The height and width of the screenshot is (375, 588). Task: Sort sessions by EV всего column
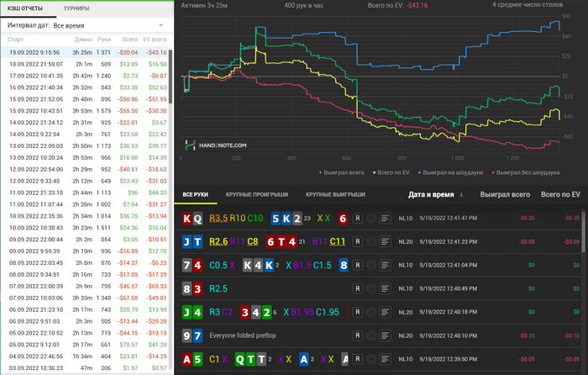coord(155,40)
